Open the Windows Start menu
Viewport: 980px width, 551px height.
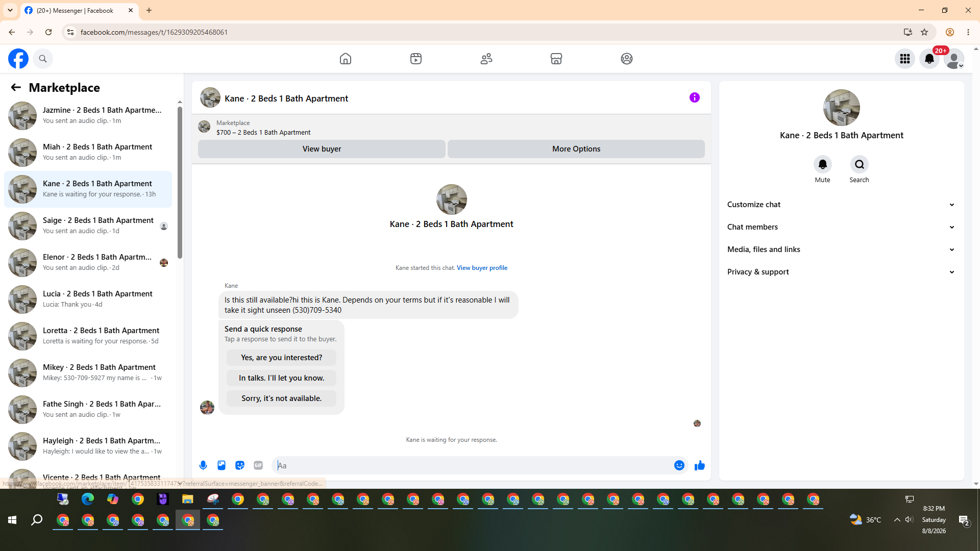point(12,520)
